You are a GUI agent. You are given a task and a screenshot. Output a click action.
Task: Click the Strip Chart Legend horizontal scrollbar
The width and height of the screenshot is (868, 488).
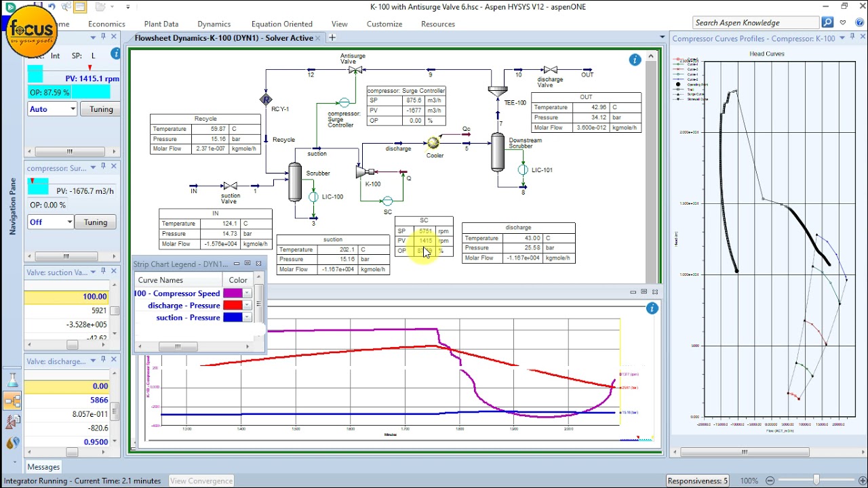pyautogui.click(x=177, y=346)
